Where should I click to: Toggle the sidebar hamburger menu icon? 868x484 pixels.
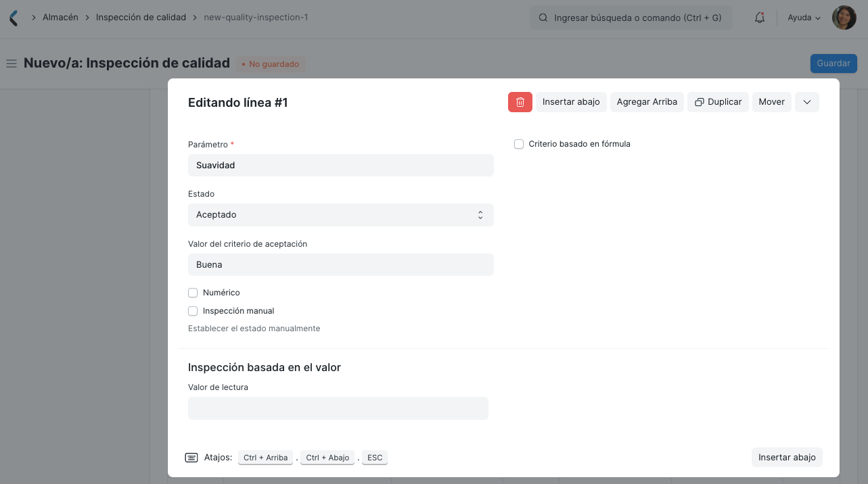(12, 64)
